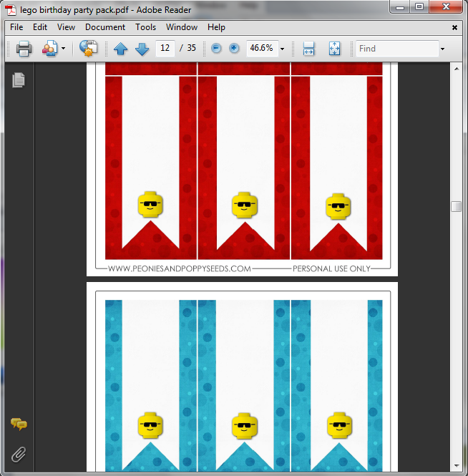Open the View menu
The width and height of the screenshot is (468, 476).
point(66,27)
